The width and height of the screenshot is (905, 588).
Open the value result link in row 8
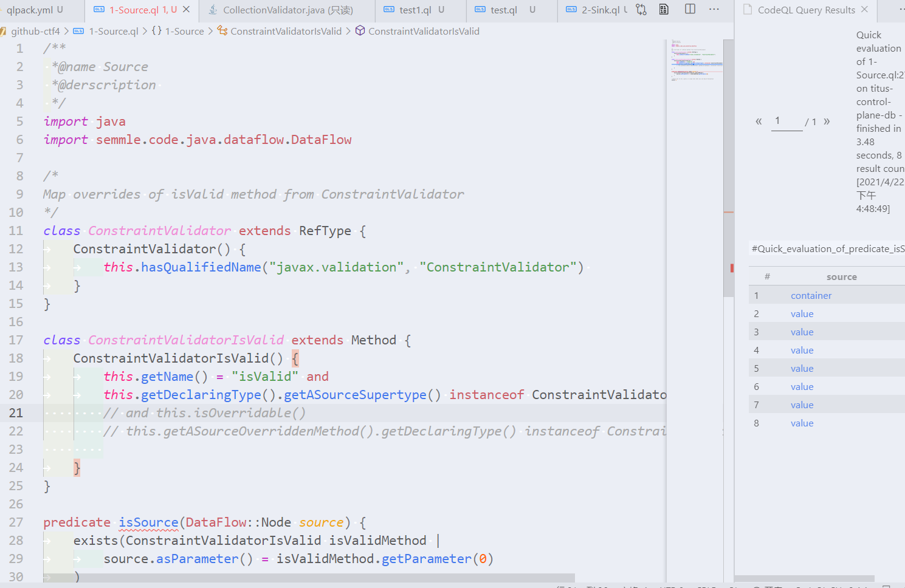click(x=802, y=423)
